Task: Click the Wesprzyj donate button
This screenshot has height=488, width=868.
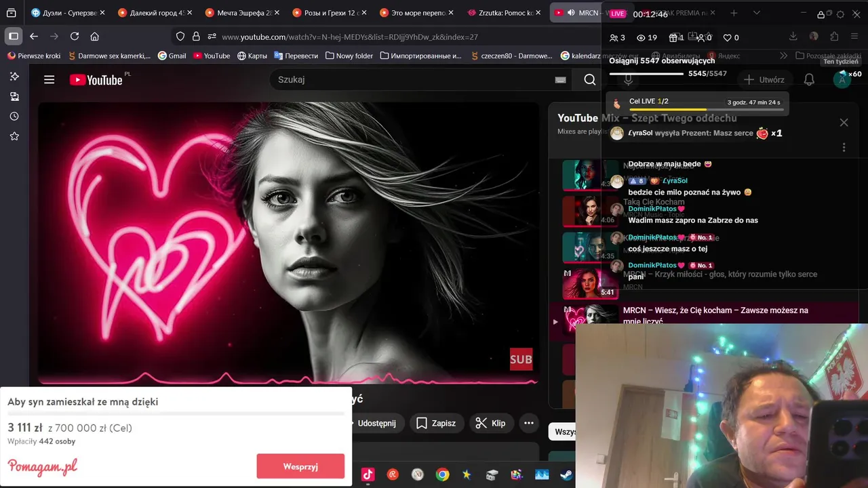Action: click(x=300, y=466)
